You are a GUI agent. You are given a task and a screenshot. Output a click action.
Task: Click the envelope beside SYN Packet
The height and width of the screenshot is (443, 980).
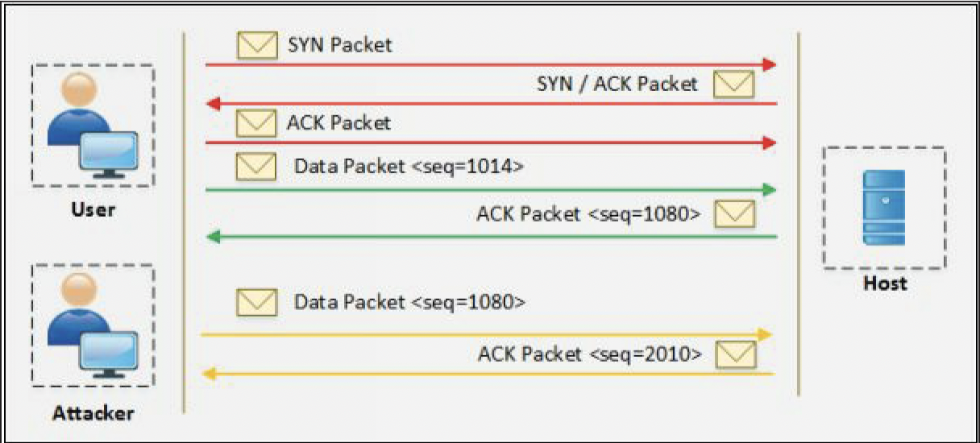[x=256, y=45]
